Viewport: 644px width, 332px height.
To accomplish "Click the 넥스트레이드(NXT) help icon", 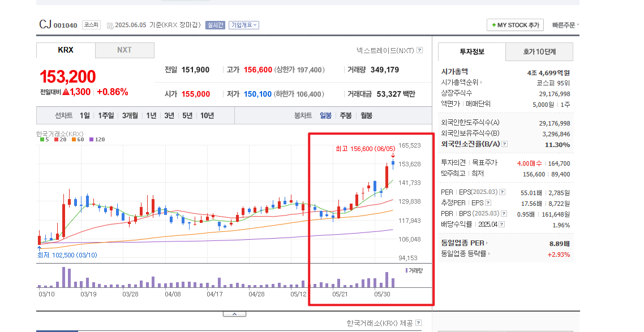I will coord(418,51).
